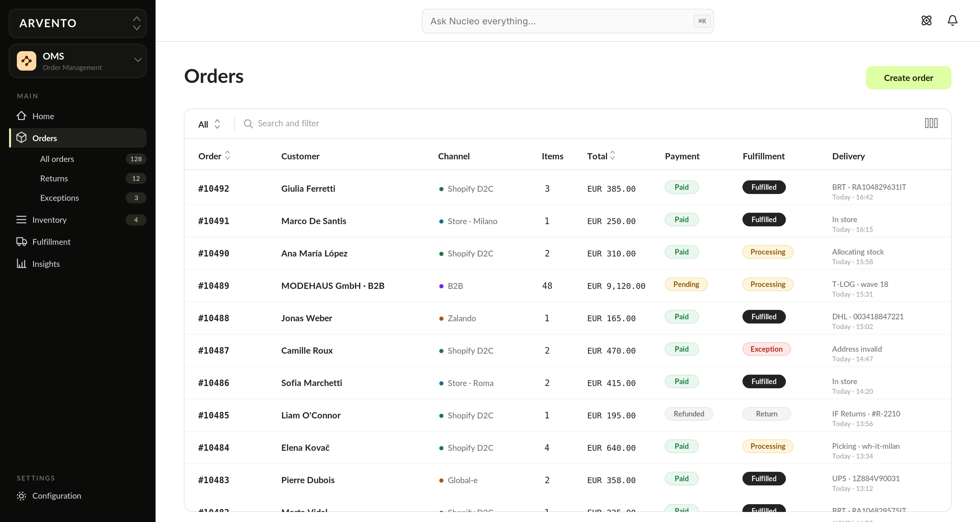Click the Payment column header
Screen dimensions: 980x522
click(x=682, y=156)
